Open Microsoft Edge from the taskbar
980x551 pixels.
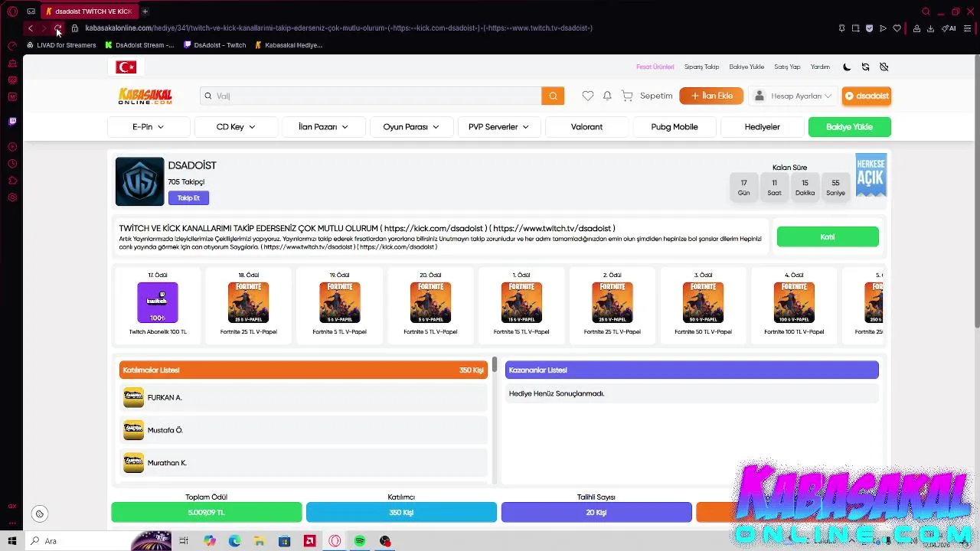pyautogui.click(x=234, y=541)
